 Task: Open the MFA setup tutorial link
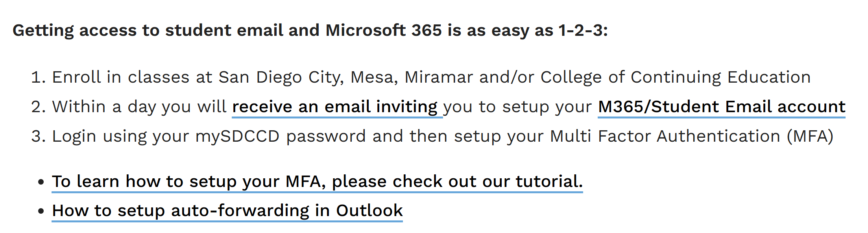(x=317, y=181)
